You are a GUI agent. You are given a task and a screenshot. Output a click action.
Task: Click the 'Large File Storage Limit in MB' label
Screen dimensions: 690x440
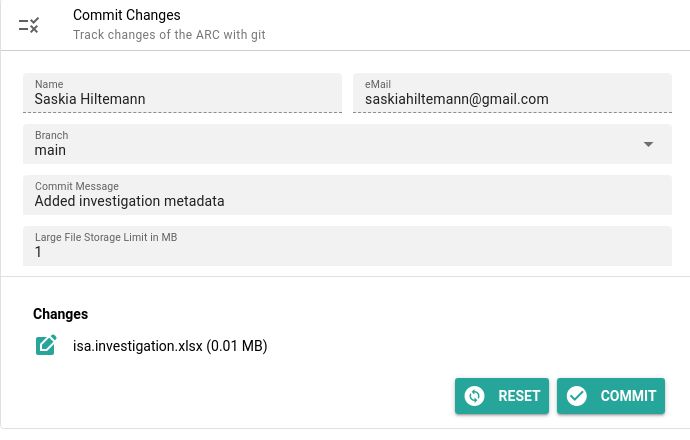pos(106,237)
